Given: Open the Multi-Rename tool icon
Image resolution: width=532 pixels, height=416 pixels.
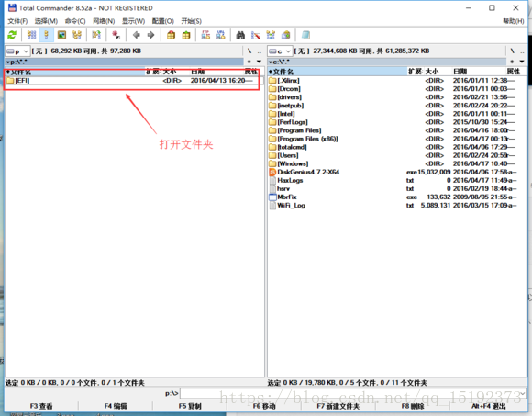Looking at the screenshot, I should (256, 35).
